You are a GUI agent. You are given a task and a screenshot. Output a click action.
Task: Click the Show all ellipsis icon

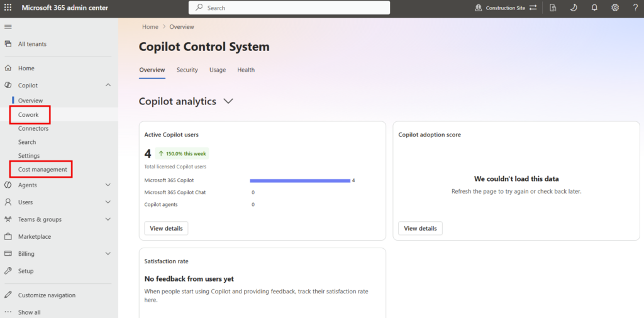pyautogui.click(x=8, y=312)
